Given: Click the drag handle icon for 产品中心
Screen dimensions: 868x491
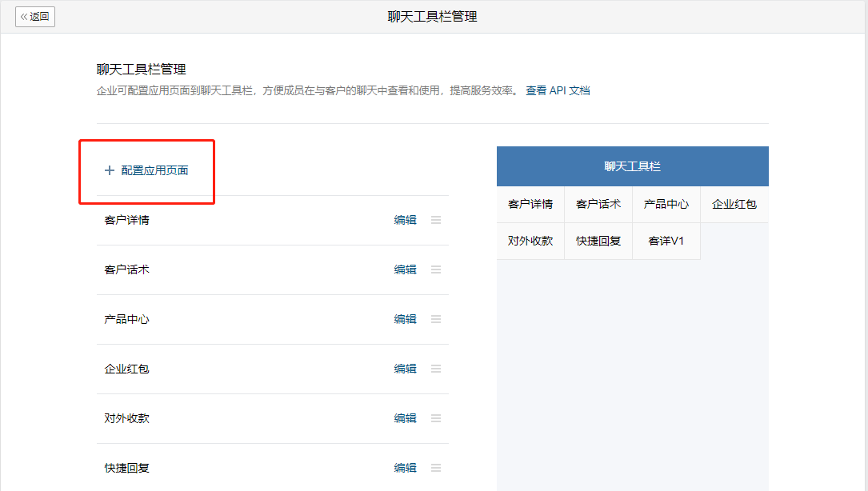Looking at the screenshot, I should [436, 319].
